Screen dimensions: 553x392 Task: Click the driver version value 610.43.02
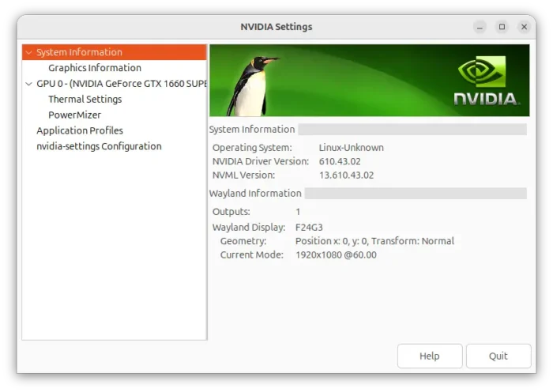pos(340,161)
